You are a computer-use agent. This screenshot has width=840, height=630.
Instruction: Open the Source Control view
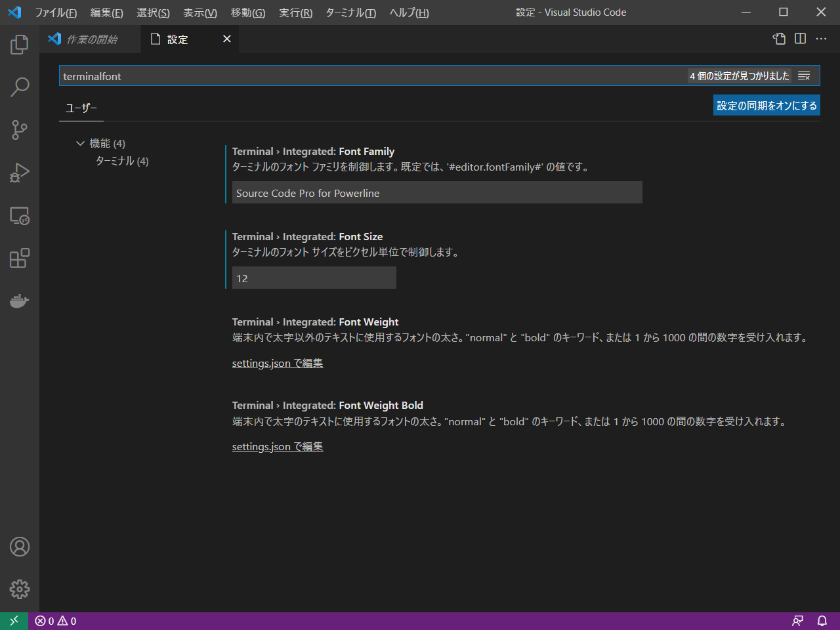tap(20, 129)
